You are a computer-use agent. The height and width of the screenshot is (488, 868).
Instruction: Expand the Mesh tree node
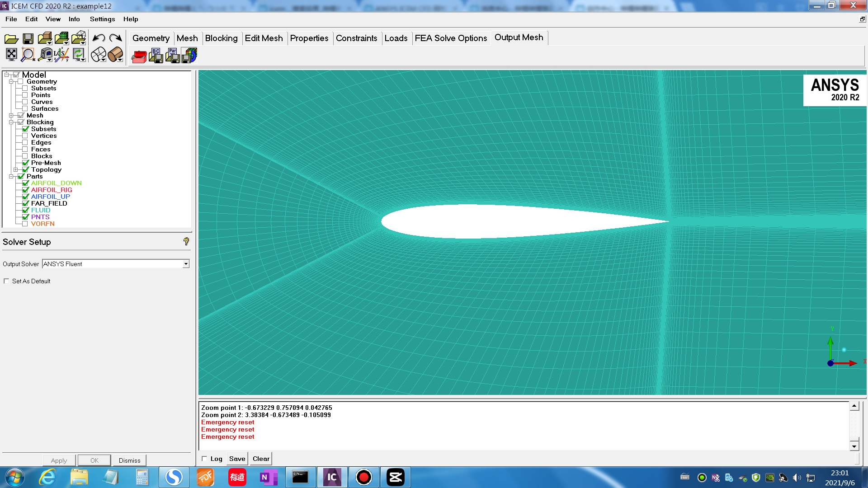point(11,116)
